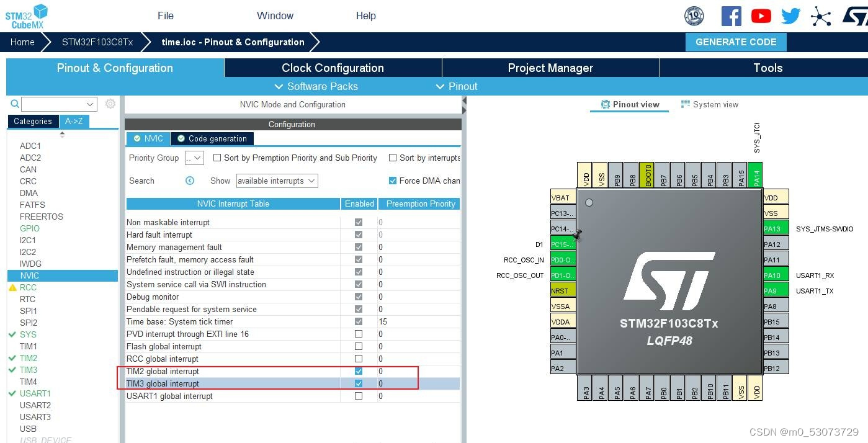This screenshot has height=443, width=868.
Task: Open the sidebar settings gear icon
Action: pos(110,104)
